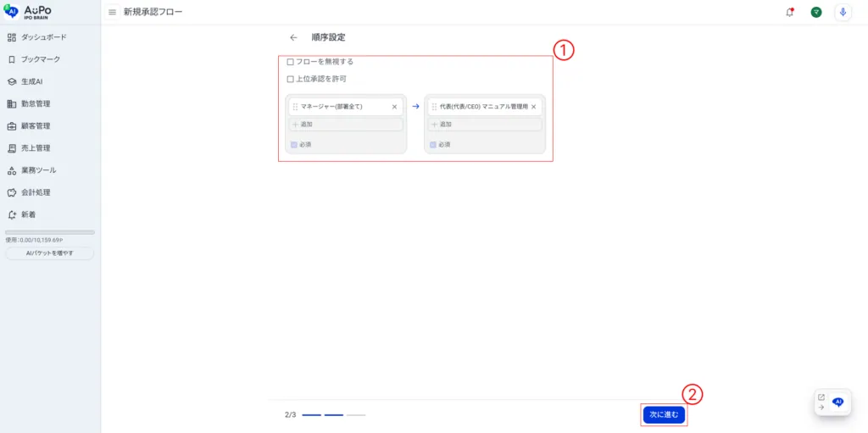Screen dimensions: 868x433
Task: Remove 代表(代表/CEO) マニュアル管理用 with its X
Action: [534, 107]
